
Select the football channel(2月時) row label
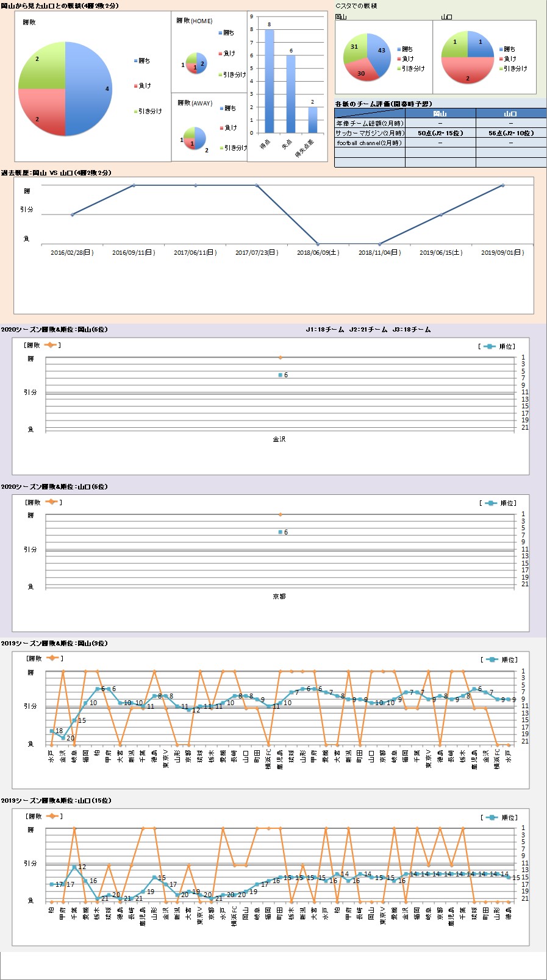[370, 143]
